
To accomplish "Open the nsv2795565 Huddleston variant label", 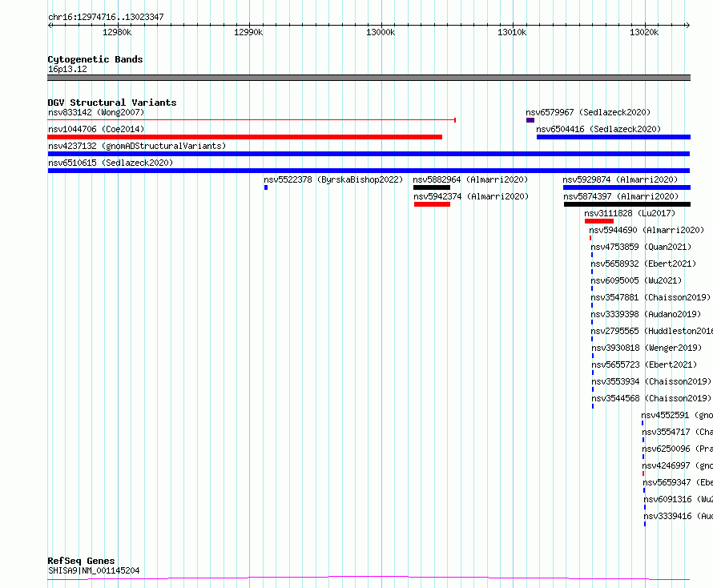I will pos(651,331).
